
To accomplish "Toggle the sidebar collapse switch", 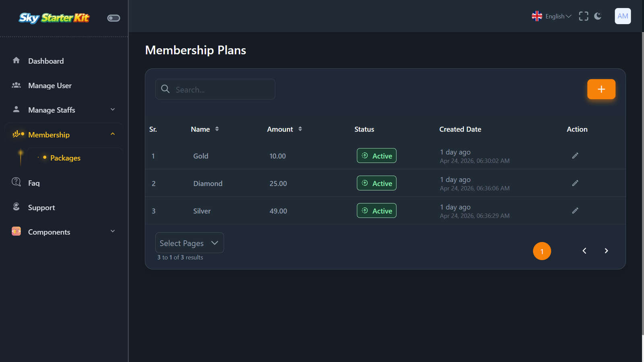I will point(114,18).
